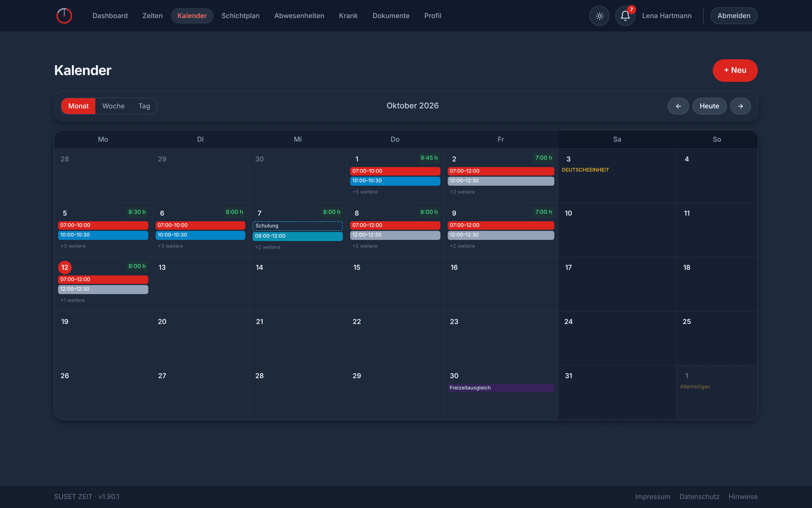Image resolution: width=812 pixels, height=508 pixels.
Task: Open 12:00–12:30 entry on October 12
Action: tap(103, 289)
